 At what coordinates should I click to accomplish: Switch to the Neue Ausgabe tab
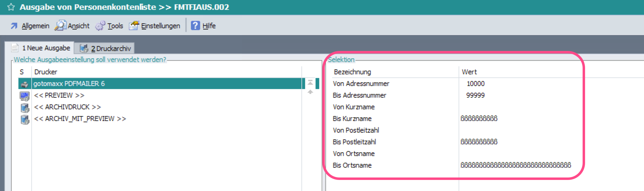tap(46, 48)
